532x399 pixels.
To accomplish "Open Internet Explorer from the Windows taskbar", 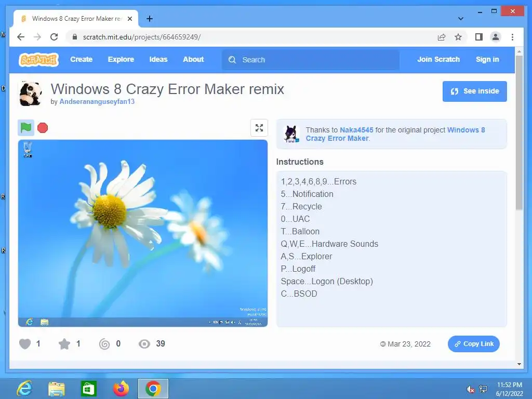I will tap(25, 389).
